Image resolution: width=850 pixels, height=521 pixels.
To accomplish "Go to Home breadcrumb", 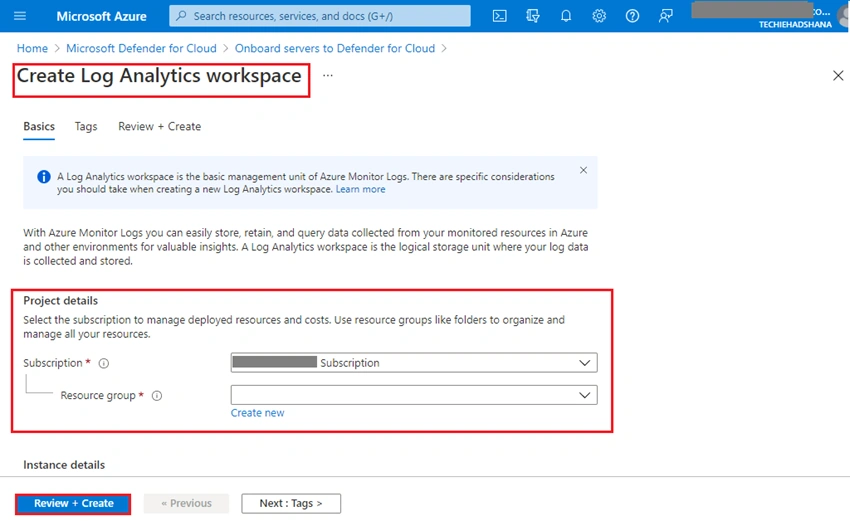I will [x=32, y=48].
